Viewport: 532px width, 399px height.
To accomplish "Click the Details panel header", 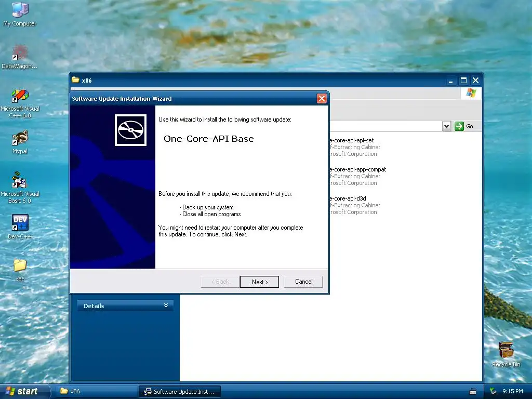I will (x=125, y=305).
